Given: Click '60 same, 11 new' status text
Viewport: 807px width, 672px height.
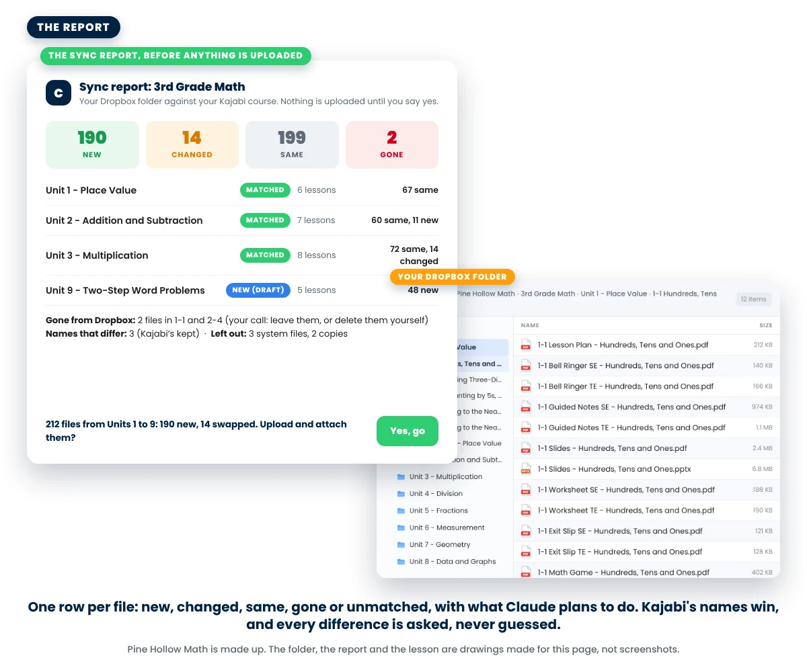Looking at the screenshot, I should coord(405,220).
